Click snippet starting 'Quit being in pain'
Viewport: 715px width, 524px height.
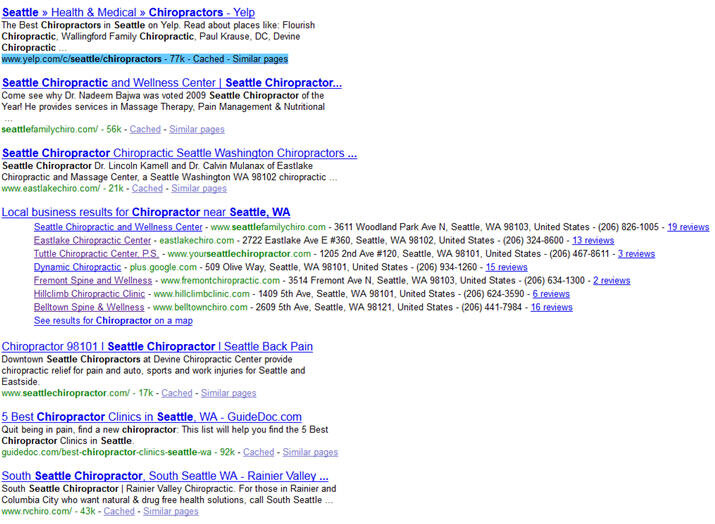coord(165,435)
